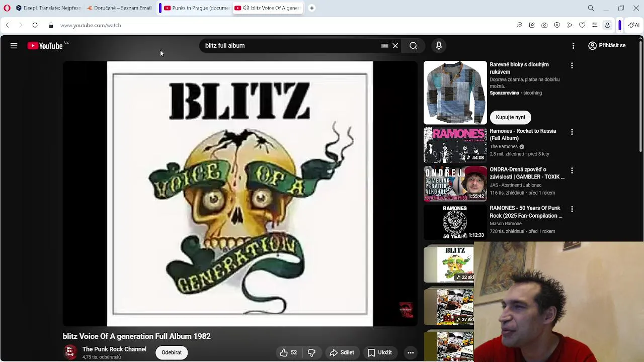
Task: Open ONDRA-Drsná zpověď o závislosti title
Action: [527, 173]
